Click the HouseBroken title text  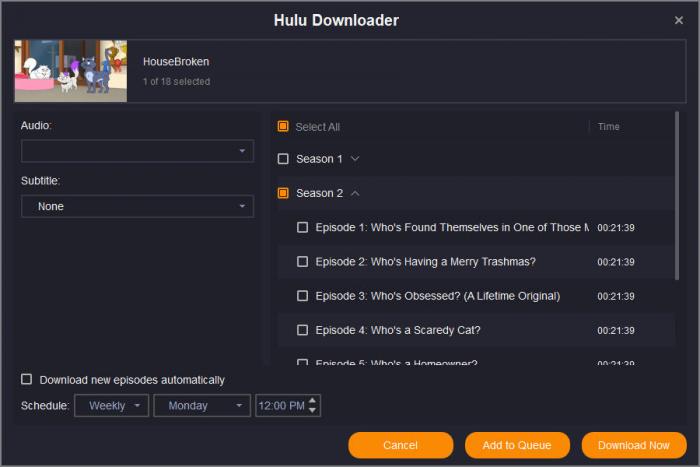(176, 62)
